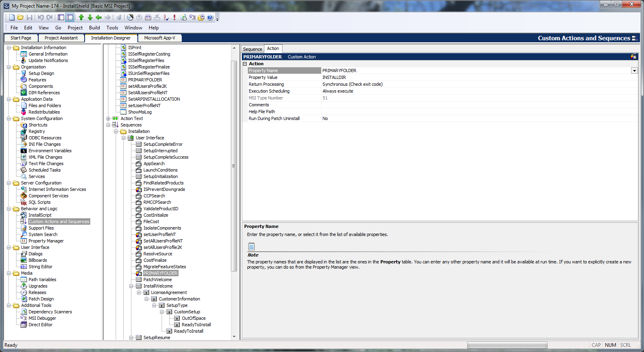Screen dimensions: 644x352
Task: Open the Tools menu
Action: point(112,28)
